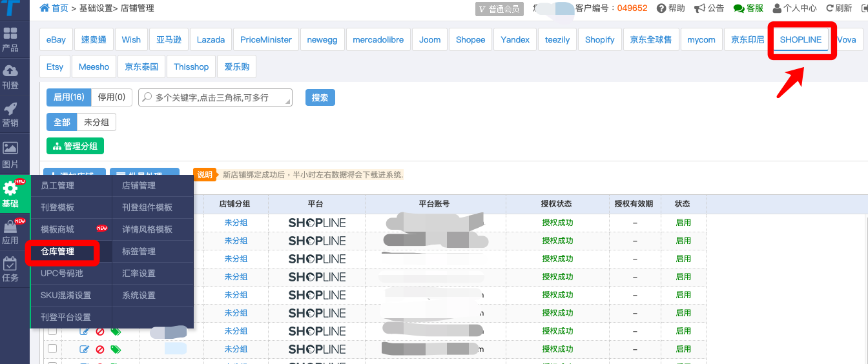The height and width of the screenshot is (364, 868).
Task: Click the keyword search input field
Action: pyautogui.click(x=216, y=97)
